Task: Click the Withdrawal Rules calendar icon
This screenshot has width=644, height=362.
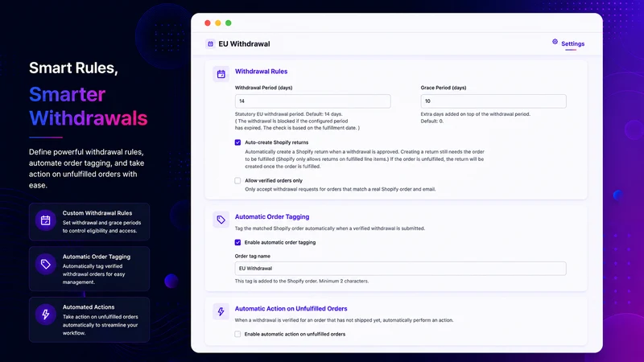Action: pos(221,74)
